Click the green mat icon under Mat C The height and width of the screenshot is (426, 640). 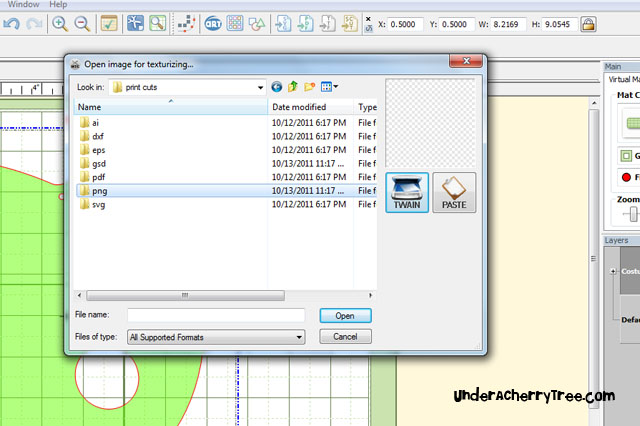click(x=633, y=122)
